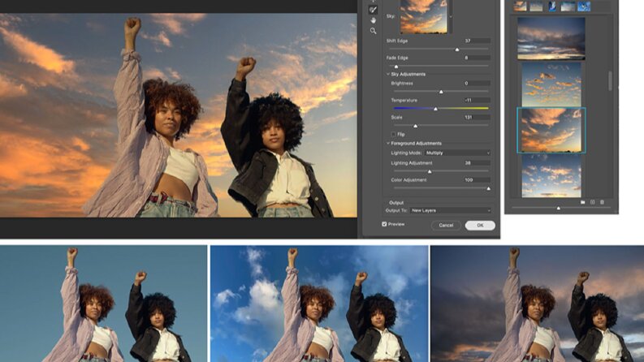
Task: Click the Lighting Adjustment slider handle
Action: click(x=430, y=171)
